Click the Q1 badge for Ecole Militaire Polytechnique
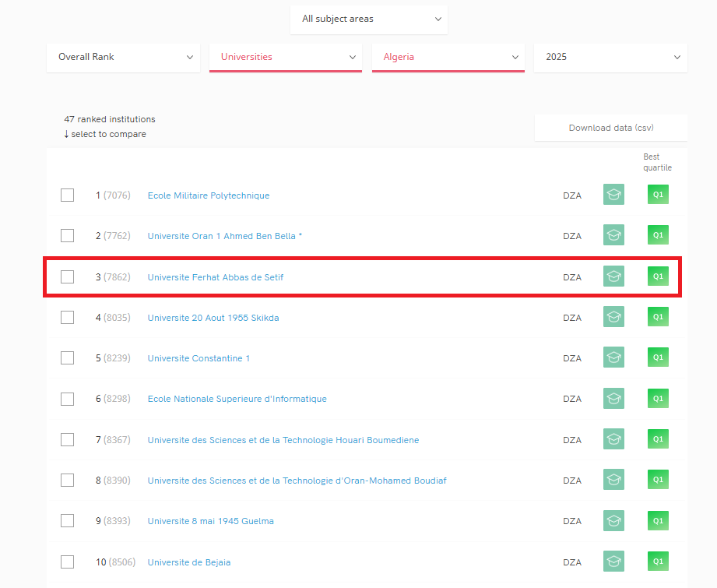 pos(658,195)
